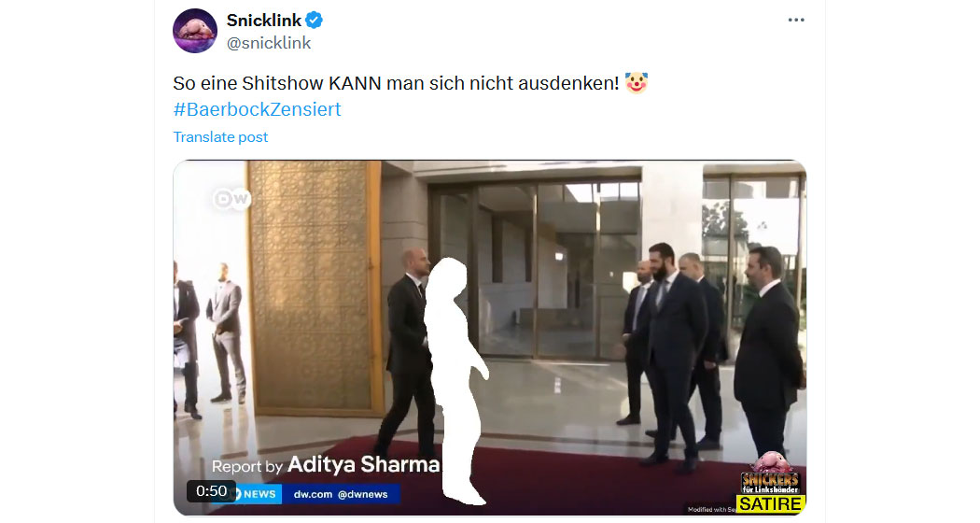Click the dw.com @dwnews banner
The width and height of the screenshot is (980, 523).
[x=341, y=494]
